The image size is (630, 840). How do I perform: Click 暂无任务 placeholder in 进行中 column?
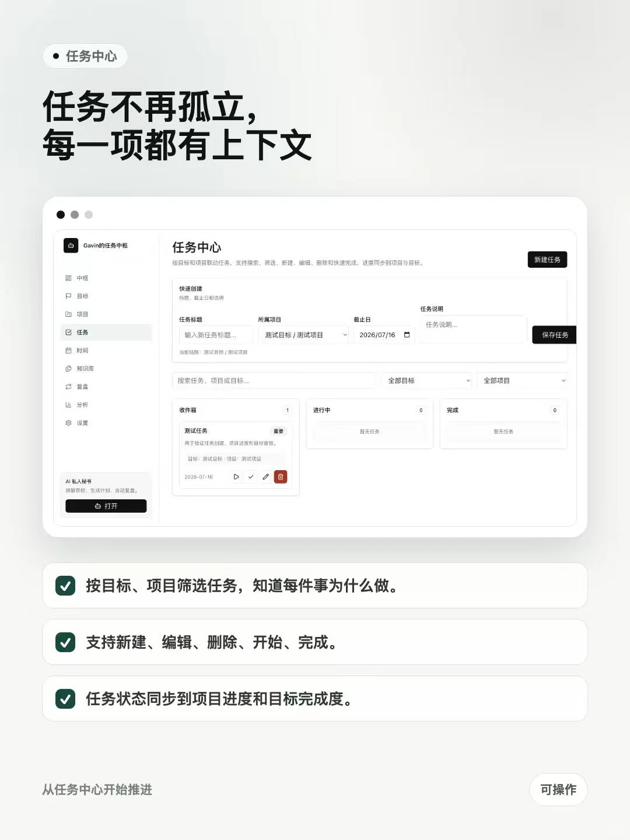point(370,432)
